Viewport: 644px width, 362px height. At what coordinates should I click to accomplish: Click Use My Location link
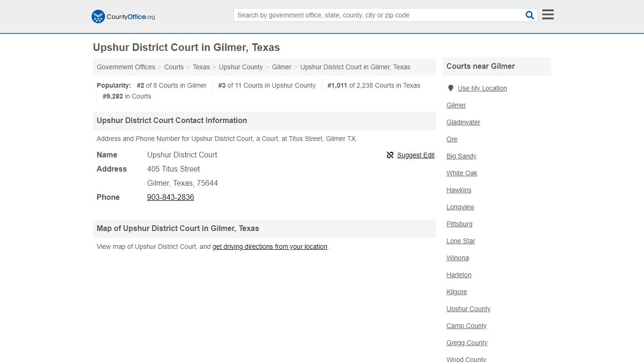tap(482, 88)
